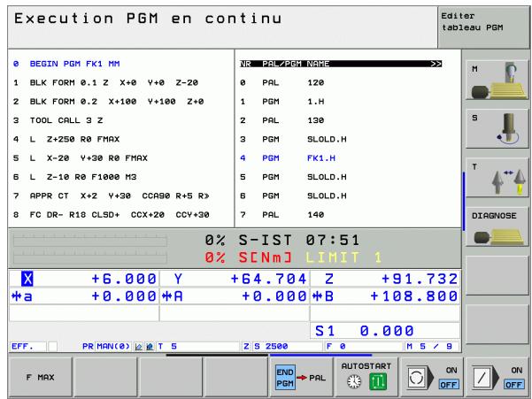Image resolution: width=532 pixels, height=399 pixels.
Task: Click line 1 BLK FORM 0.1 Z
Action: (105, 82)
